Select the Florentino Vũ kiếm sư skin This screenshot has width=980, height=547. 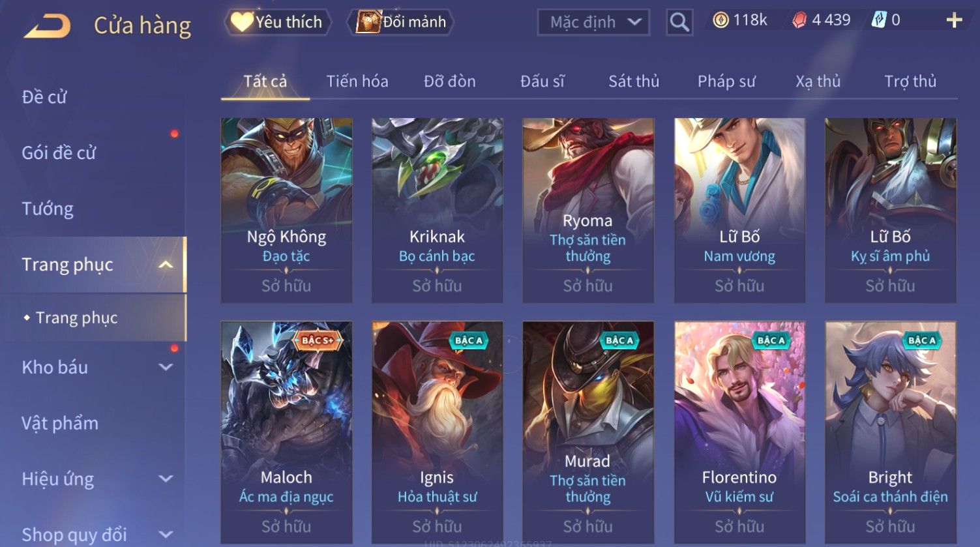pos(739,432)
